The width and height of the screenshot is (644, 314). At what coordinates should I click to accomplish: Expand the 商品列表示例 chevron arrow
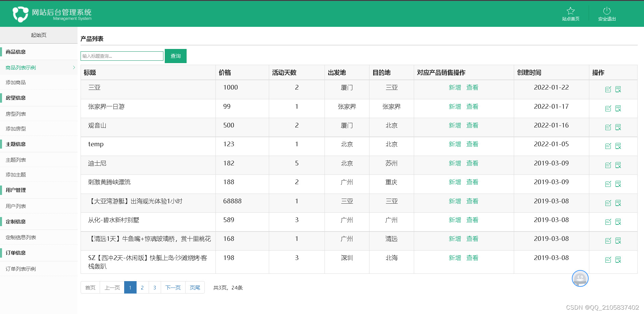pos(74,67)
